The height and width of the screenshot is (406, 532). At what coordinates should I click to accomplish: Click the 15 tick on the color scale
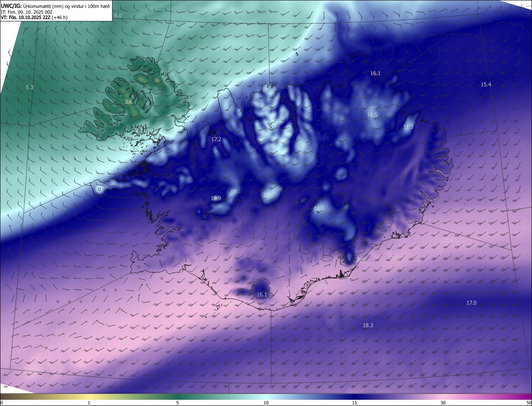point(355,403)
